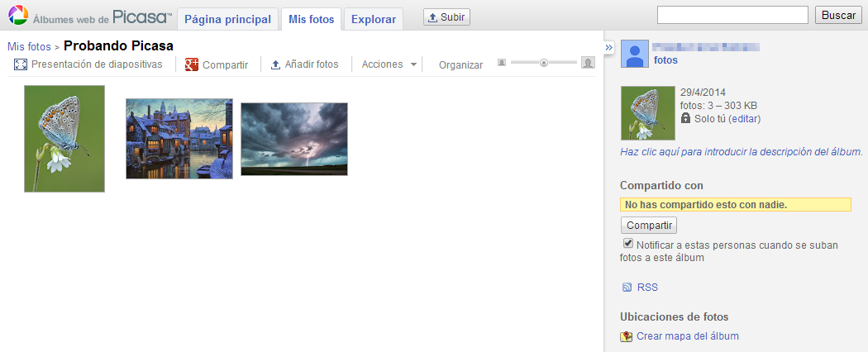Click the No has compartido notice
Image resolution: width=868 pixels, height=352 pixels.
pyautogui.click(x=736, y=205)
